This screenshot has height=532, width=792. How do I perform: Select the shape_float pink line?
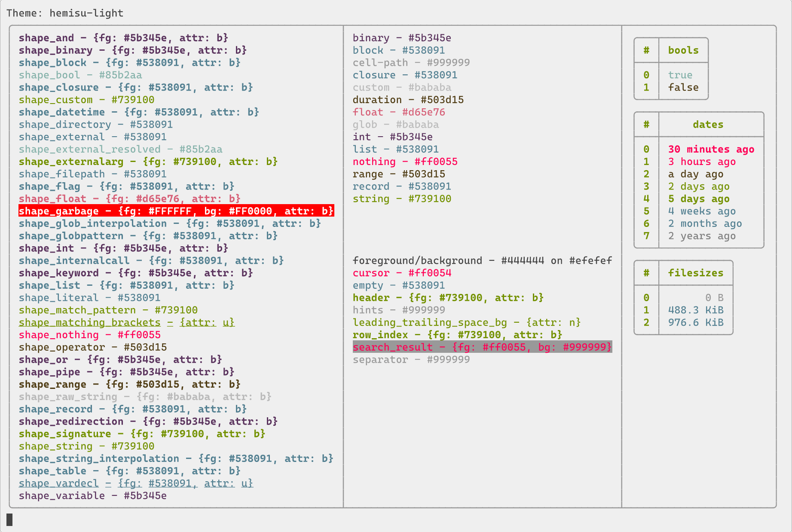point(130,199)
